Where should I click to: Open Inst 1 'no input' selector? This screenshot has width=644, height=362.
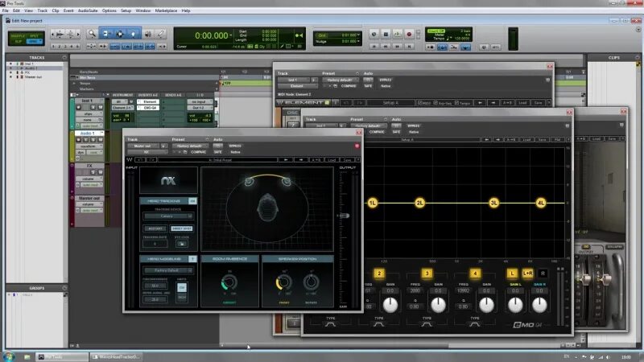[200, 102]
